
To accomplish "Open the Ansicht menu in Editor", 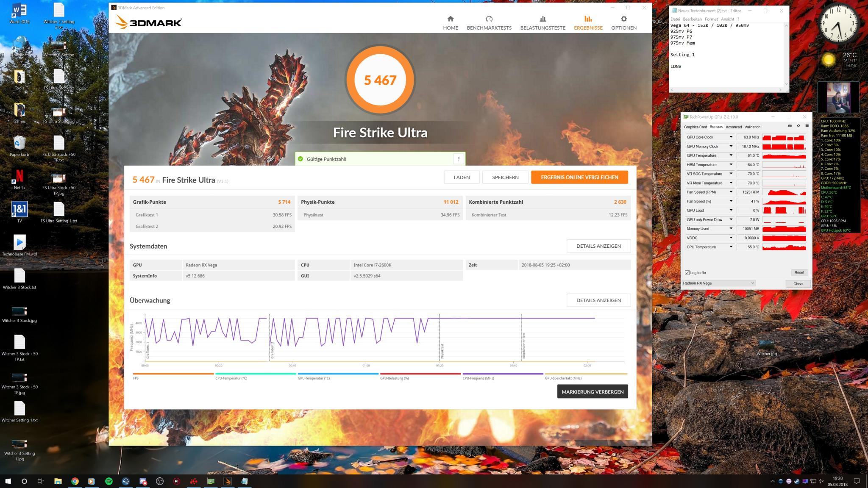I will click(727, 19).
